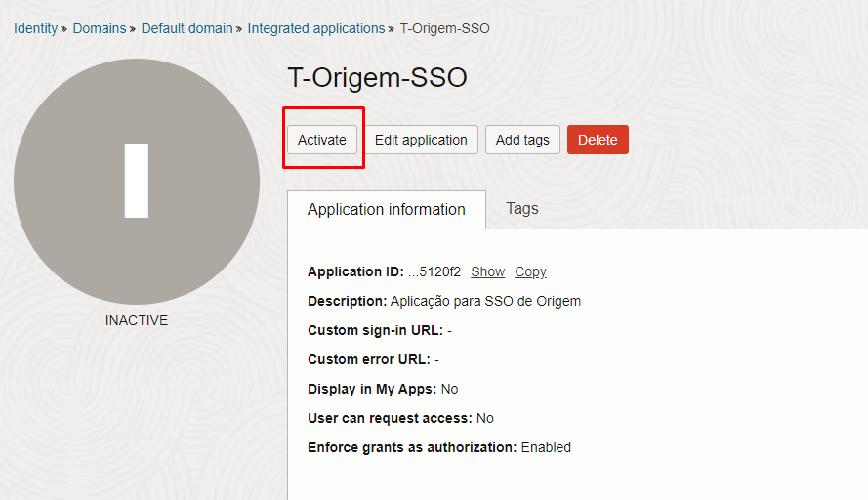Image resolution: width=868 pixels, height=500 pixels.
Task: Switch to the Tags tab
Action: coord(522,209)
